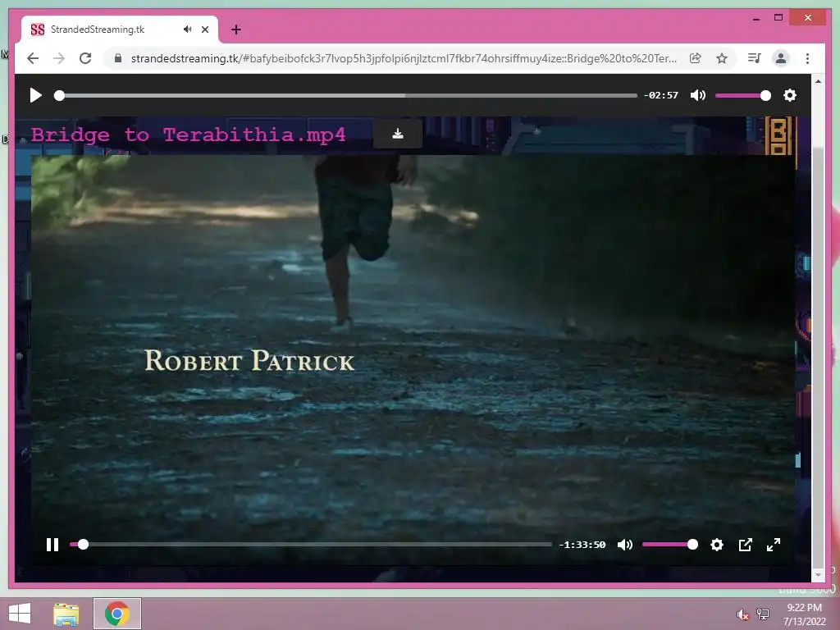
Task: Open Chrome media controls icon
Action: click(x=755, y=58)
